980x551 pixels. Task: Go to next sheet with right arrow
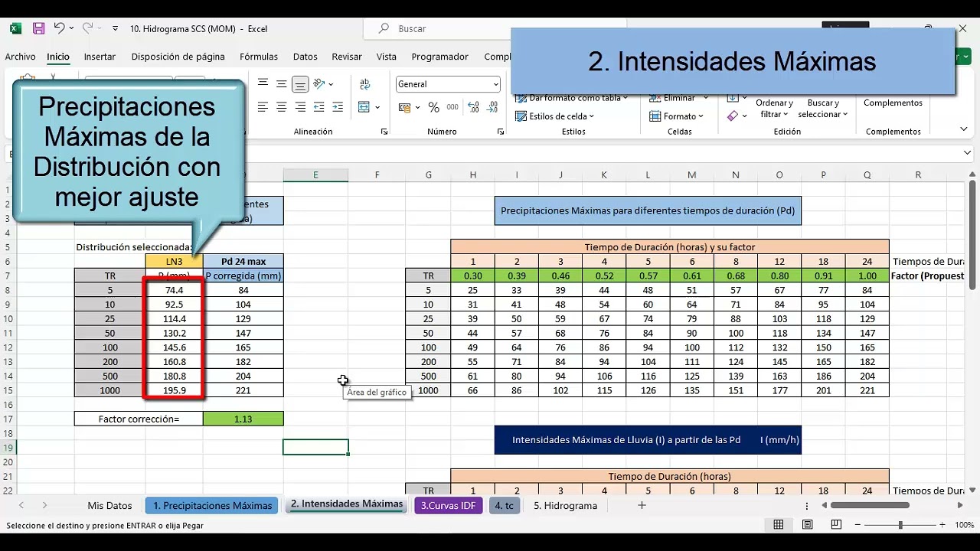(x=44, y=505)
